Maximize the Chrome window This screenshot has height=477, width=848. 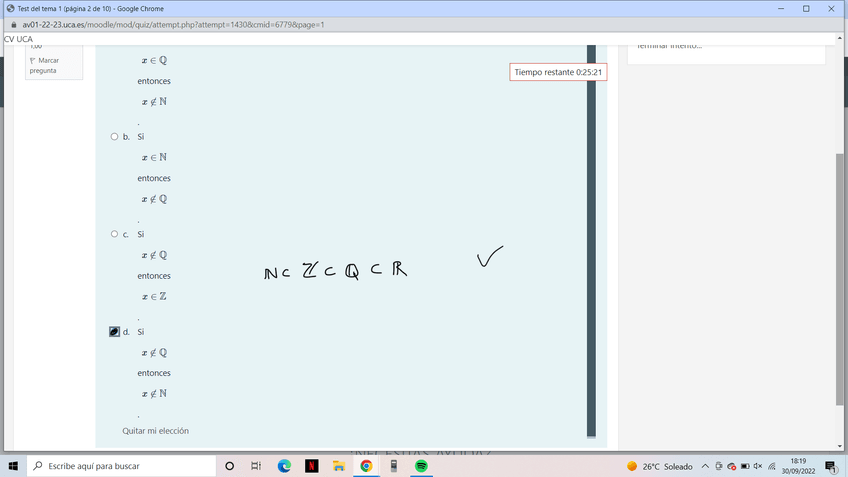806,9
